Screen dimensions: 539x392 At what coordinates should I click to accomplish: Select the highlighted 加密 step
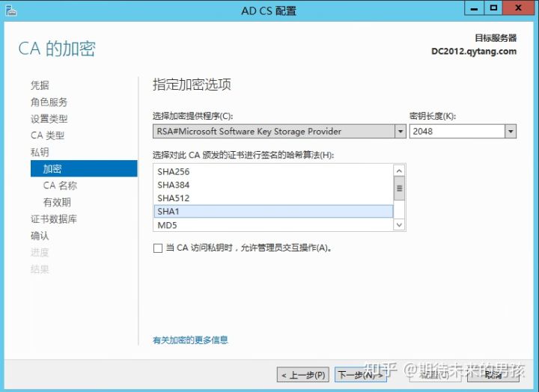(x=84, y=168)
